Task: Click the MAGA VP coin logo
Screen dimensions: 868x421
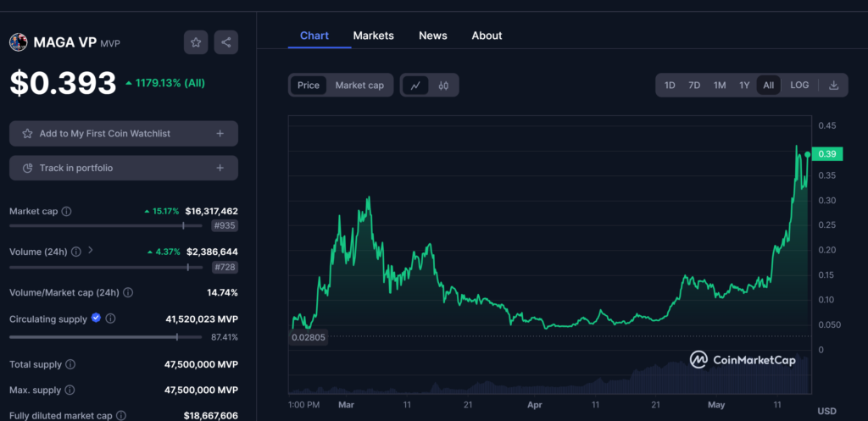Action: [x=18, y=42]
